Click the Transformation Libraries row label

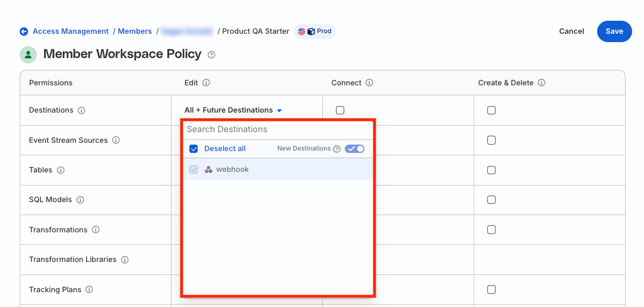click(x=72, y=260)
